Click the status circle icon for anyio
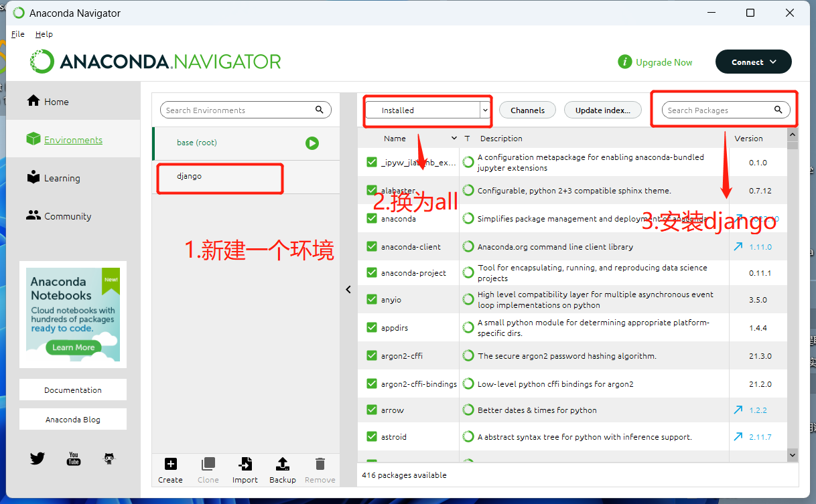This screenshot has height=504, width=816. coord(468,299)
